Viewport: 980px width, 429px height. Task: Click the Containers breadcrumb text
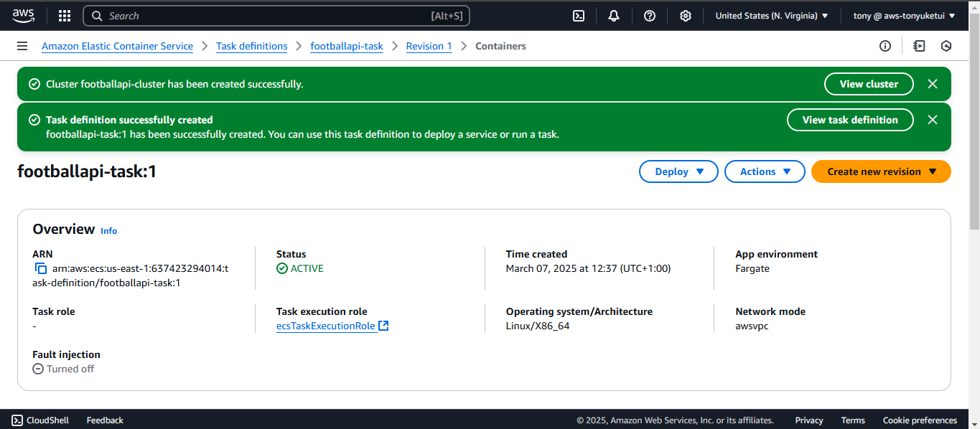(500, 46)
